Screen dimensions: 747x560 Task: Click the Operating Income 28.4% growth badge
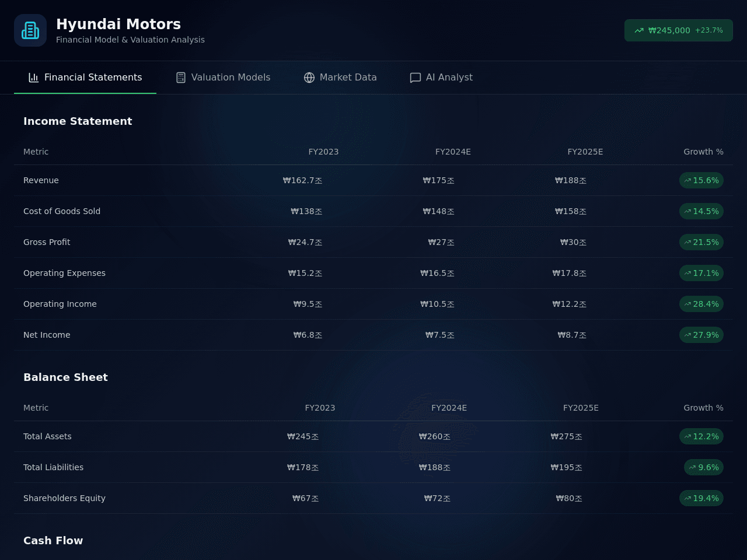coord(701,304)
